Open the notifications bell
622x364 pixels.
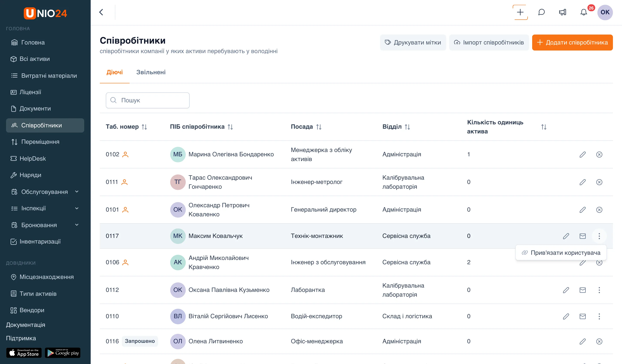click(x=584, y=12)
